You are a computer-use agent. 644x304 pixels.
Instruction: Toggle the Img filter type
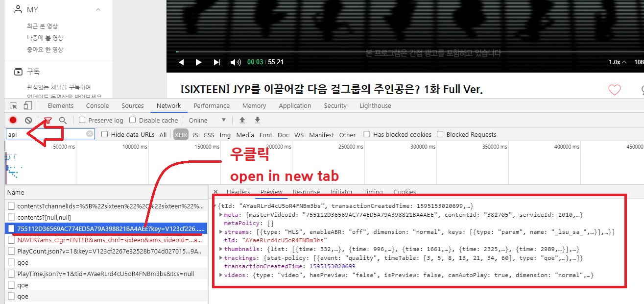[x=225, y=135]
